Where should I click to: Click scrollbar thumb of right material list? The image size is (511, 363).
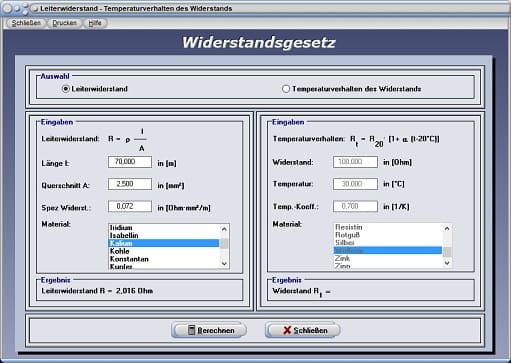447,252
